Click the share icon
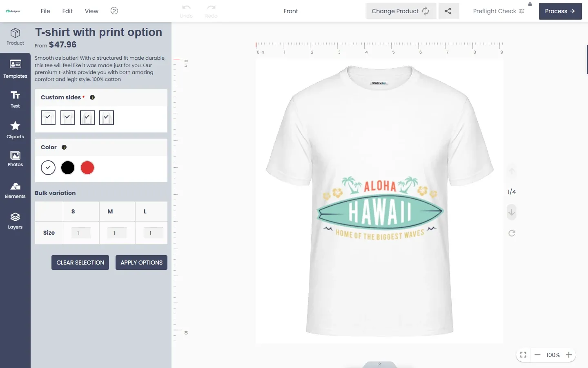The height and width of the screenshot is (368, 588). pyautogui.click(x=448, y=11)
